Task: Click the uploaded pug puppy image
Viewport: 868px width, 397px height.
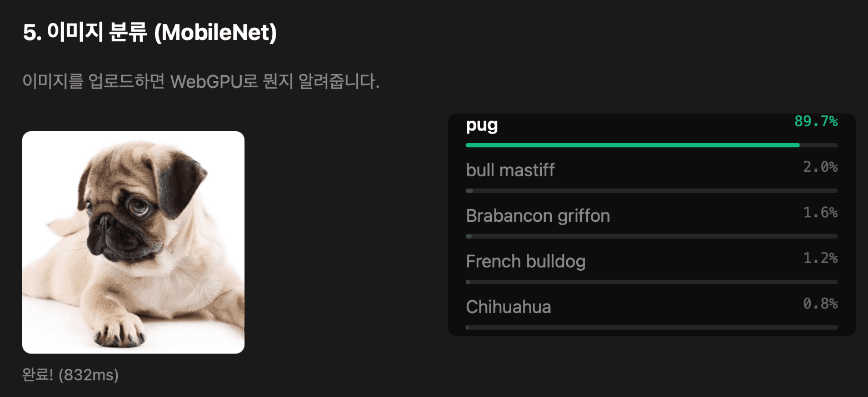Action: coord(133,242)
